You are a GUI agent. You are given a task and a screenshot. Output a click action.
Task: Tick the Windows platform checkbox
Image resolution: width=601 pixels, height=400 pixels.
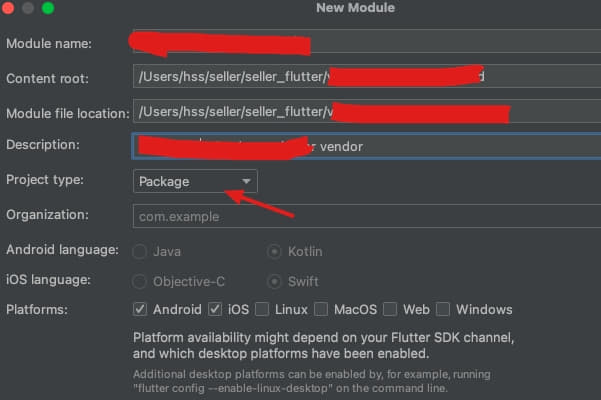pyautogui.click(x=442, y=309)
